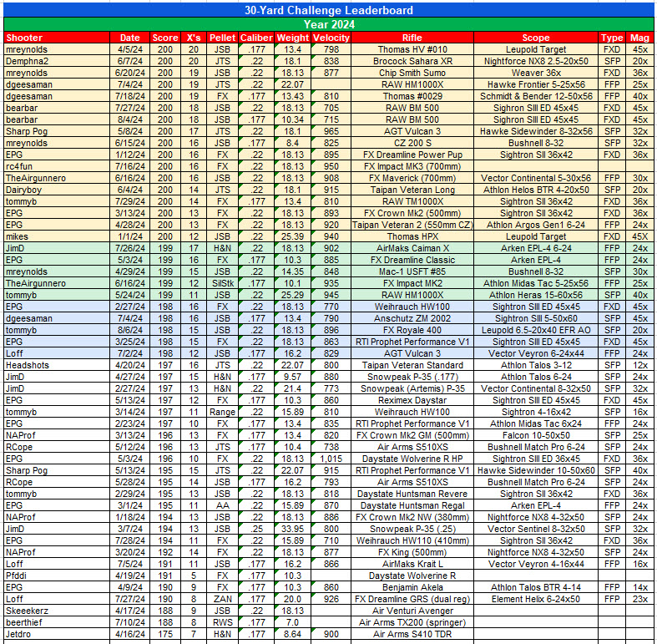Select the Demphna2 shooter cell
Screen dimensions: 657x644
[x=57, y=61]
